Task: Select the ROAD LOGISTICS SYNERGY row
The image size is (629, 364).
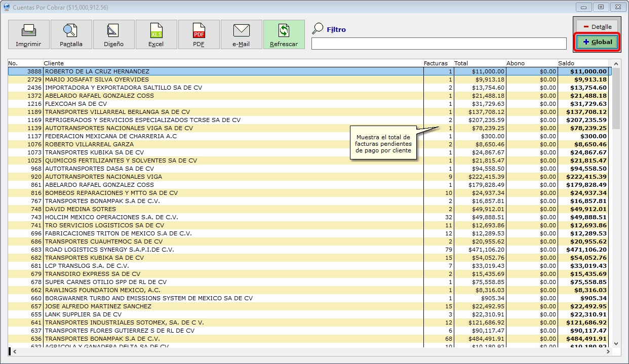Action: [x=109, y=250]
